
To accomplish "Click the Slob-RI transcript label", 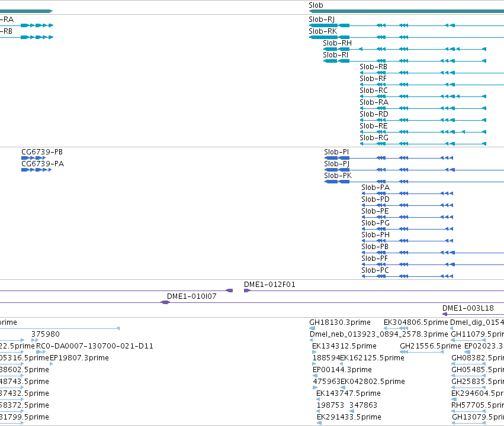I will pyautogui.click(x=336, y=55).
